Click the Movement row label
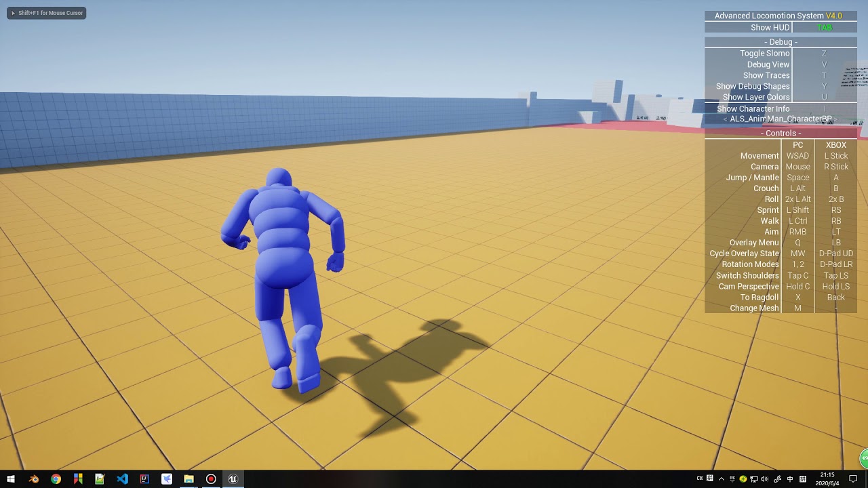Screen dimensions: 868x488 coord(759,156)
